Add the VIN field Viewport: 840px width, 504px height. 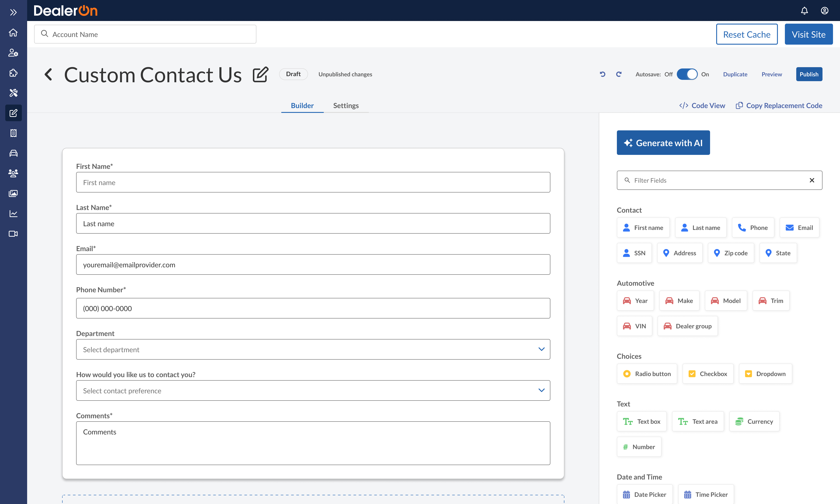click(634, 326)
